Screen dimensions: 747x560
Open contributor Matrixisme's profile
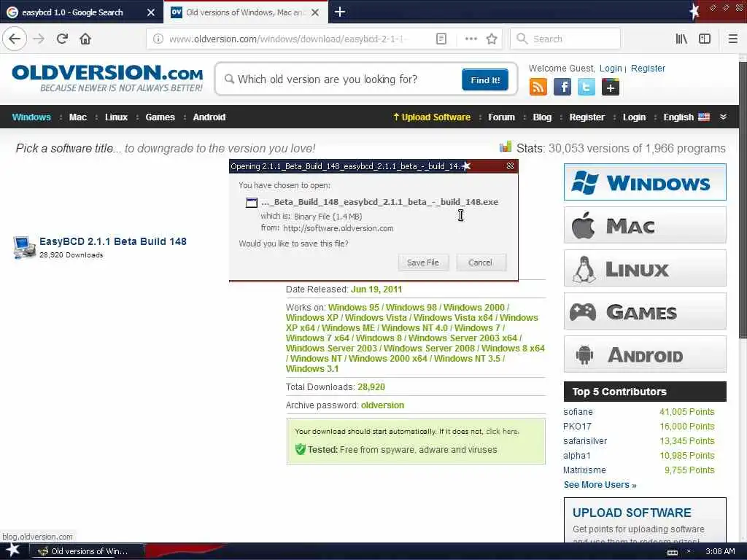(x=584, y=470)
